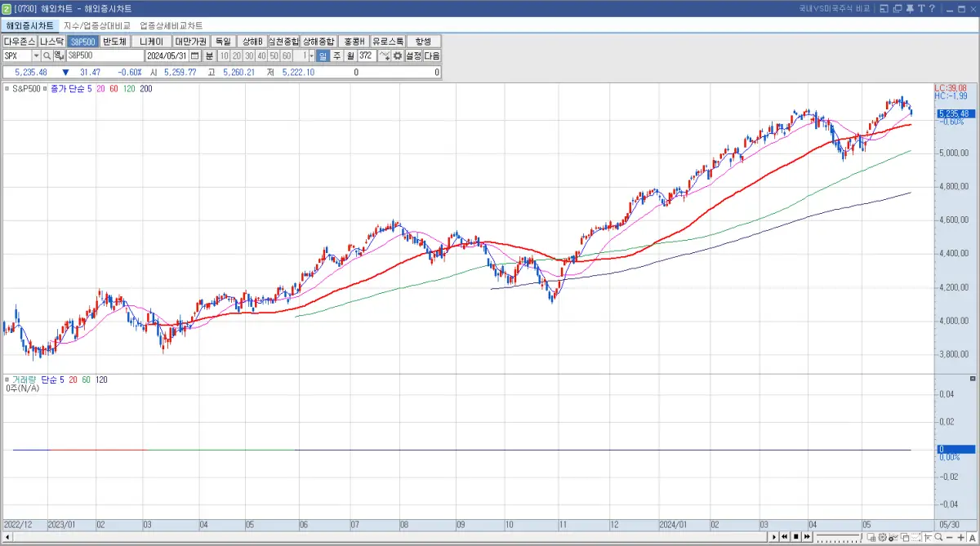This screenshot has width=980, height=546.
Task: Click the magnifier zoom icon at bottom right
Action: (x=938, y=537)
